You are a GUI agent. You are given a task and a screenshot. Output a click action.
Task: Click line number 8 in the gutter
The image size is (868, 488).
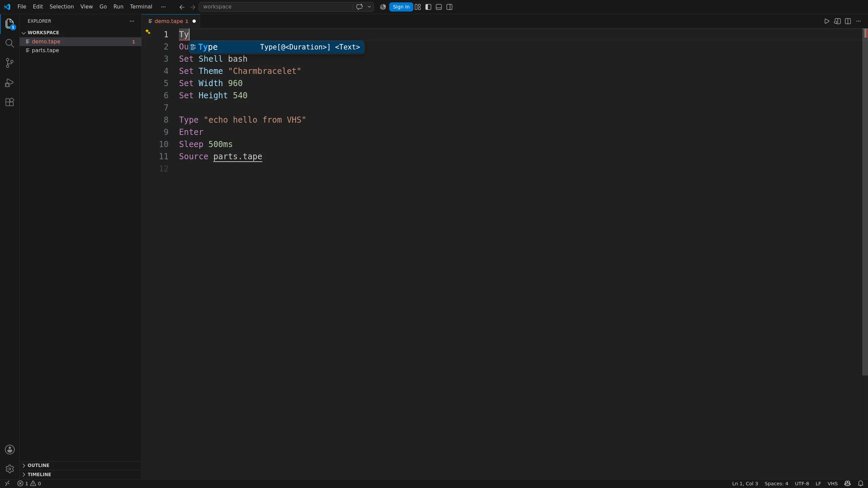click(x=166, y=120)
